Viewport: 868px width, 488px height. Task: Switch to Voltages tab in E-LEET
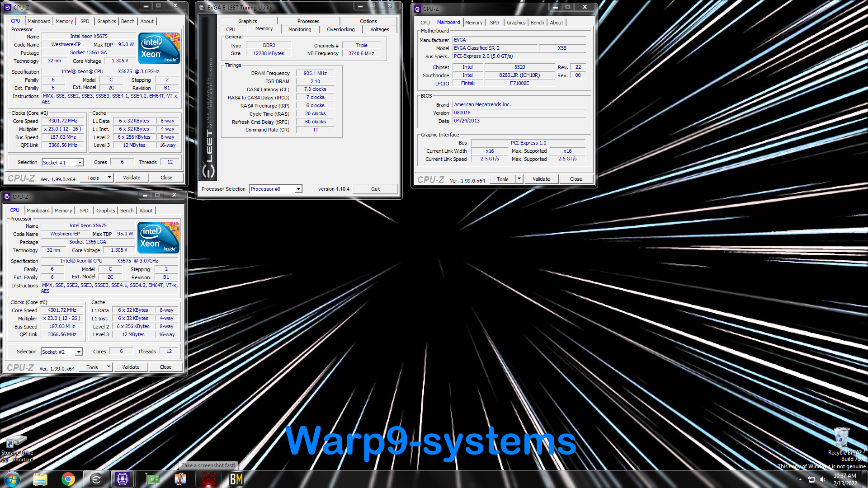tap(380, 29)
